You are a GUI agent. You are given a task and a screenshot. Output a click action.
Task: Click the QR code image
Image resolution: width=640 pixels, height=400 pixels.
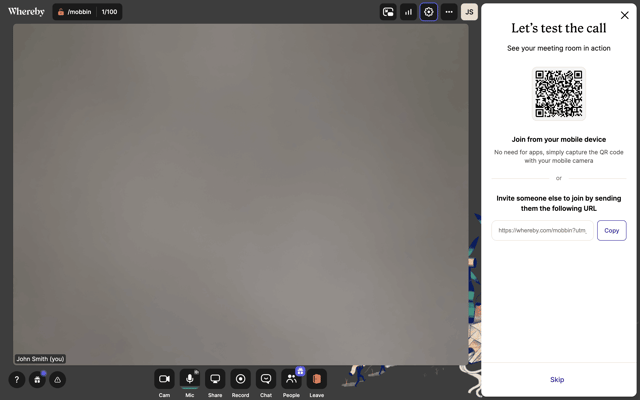pyautogui.click(x=559, y=94)
